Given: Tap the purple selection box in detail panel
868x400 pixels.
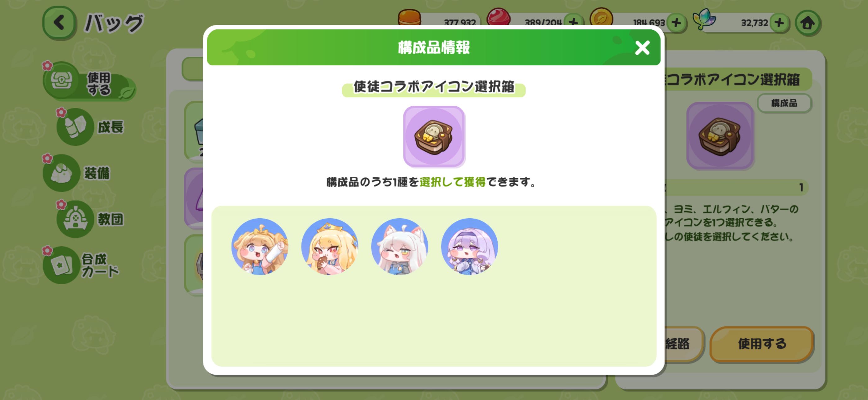Looking at the screenshot, I should pos(720,136).
